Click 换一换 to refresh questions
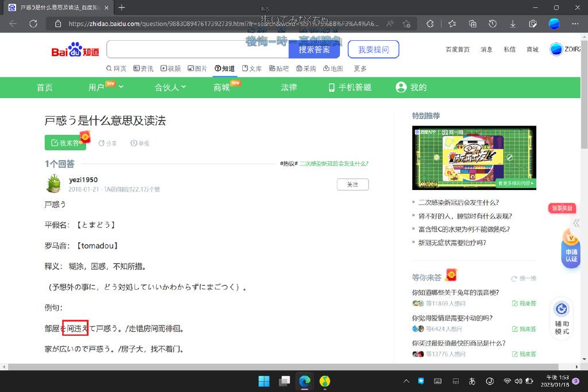The width and height of the screenshot is (588, 392). [x=524, y=278]
